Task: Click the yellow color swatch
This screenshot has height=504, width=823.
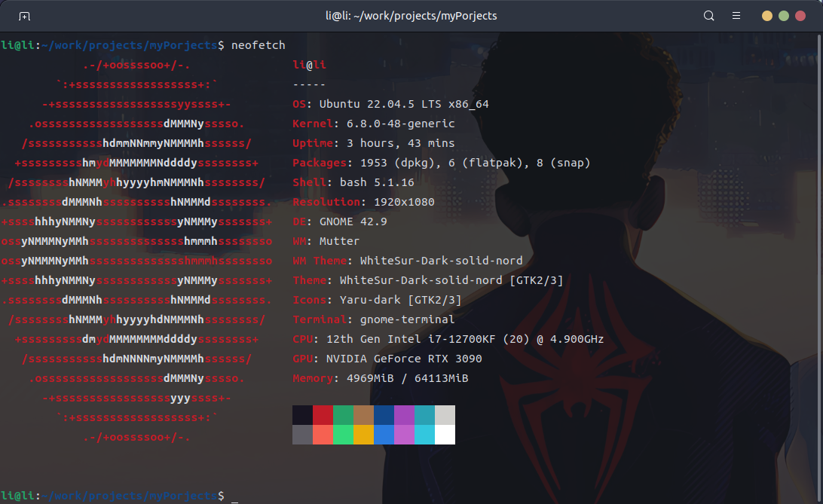Action: point(364,435)
